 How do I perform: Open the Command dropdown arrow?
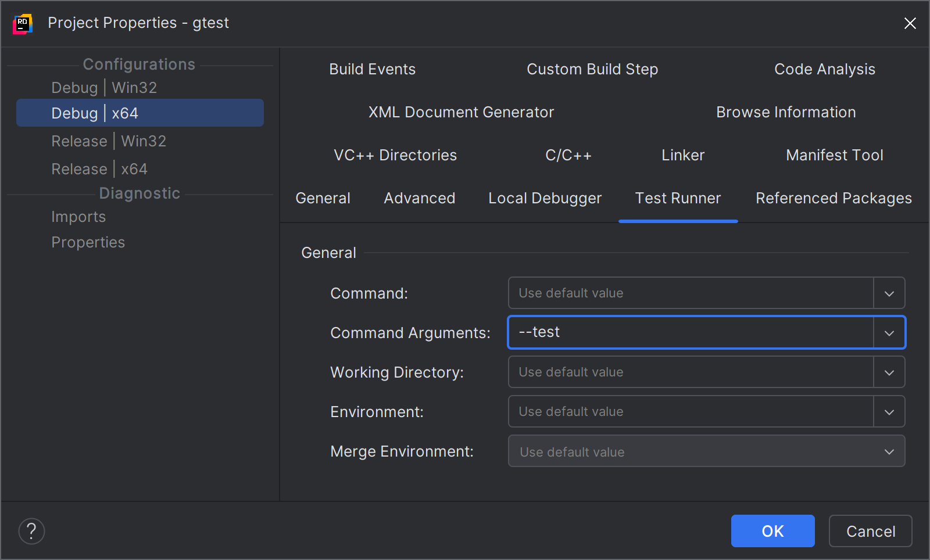889,293
